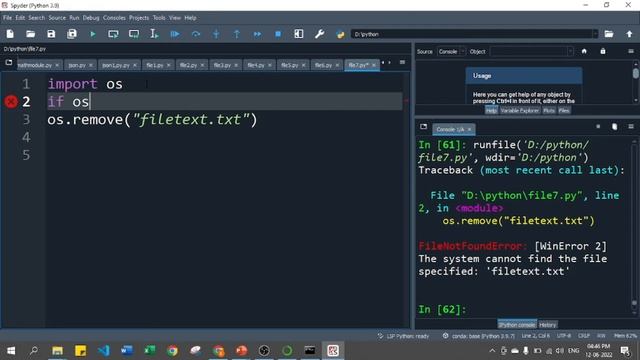Click the error marker on line 2
The height and width of the screenshot is (360, 640).
(x=11, y=101)
